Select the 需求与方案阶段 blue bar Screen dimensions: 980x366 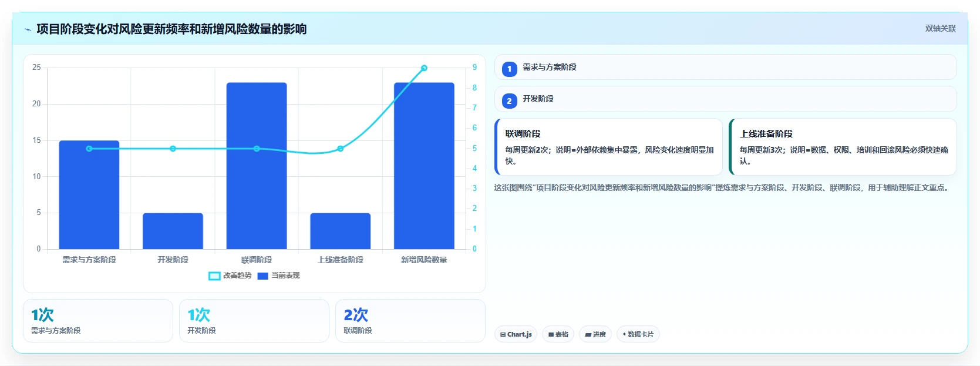(x=89, y=194)
